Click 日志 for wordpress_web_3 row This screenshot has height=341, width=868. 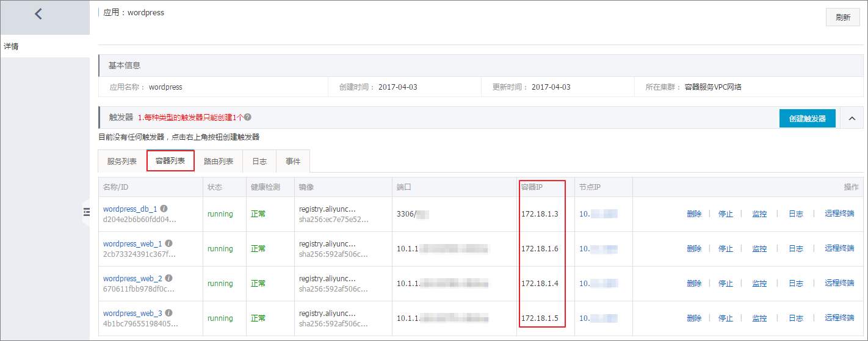coord(796,318)
